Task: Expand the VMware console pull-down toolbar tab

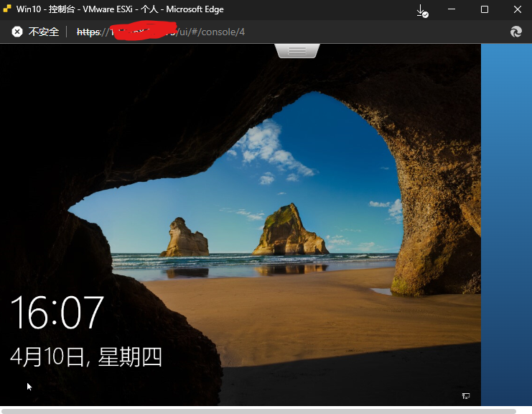Action: [x=297, y=51]
